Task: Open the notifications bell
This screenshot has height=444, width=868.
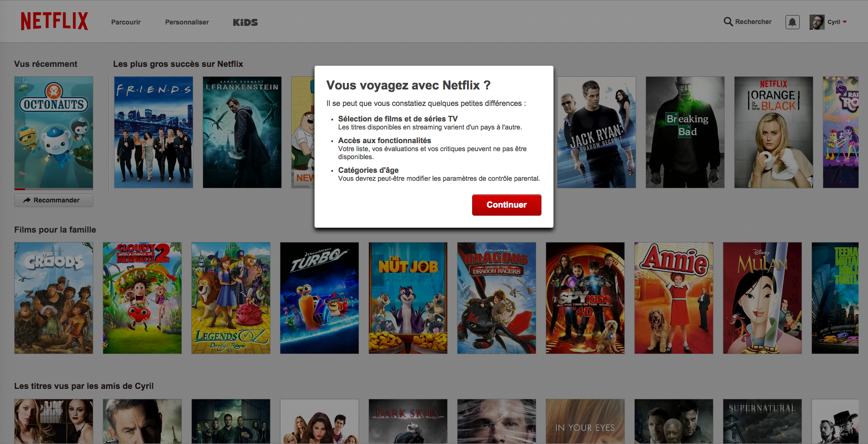Action: click(x=793, y=22)
